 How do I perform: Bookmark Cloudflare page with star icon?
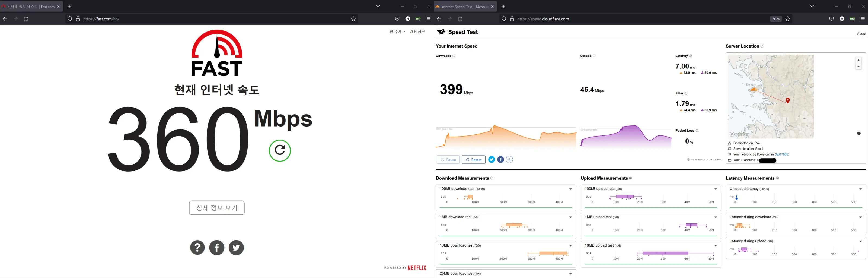point(787,19)
